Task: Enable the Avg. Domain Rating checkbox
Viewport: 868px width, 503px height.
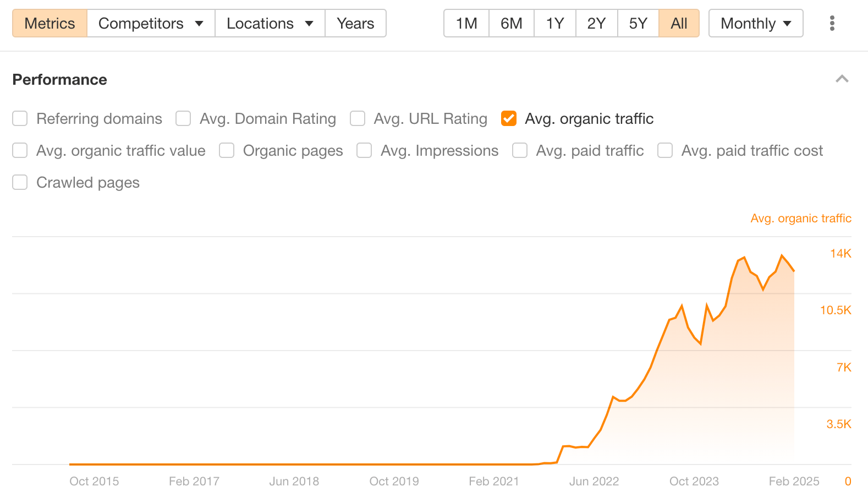Action: pos(183,118)
